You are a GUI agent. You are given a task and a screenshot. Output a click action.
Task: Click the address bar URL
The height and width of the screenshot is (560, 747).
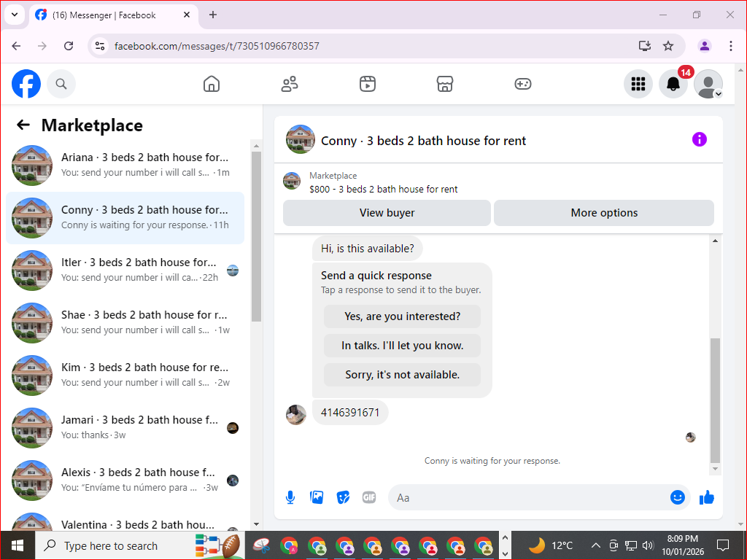[217, 46]
